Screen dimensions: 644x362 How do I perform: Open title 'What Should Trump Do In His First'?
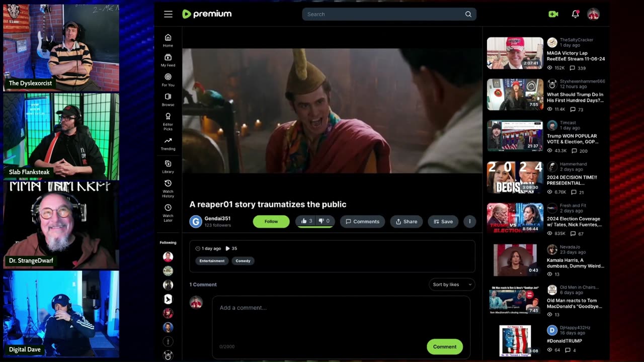(x=575, y=98)
